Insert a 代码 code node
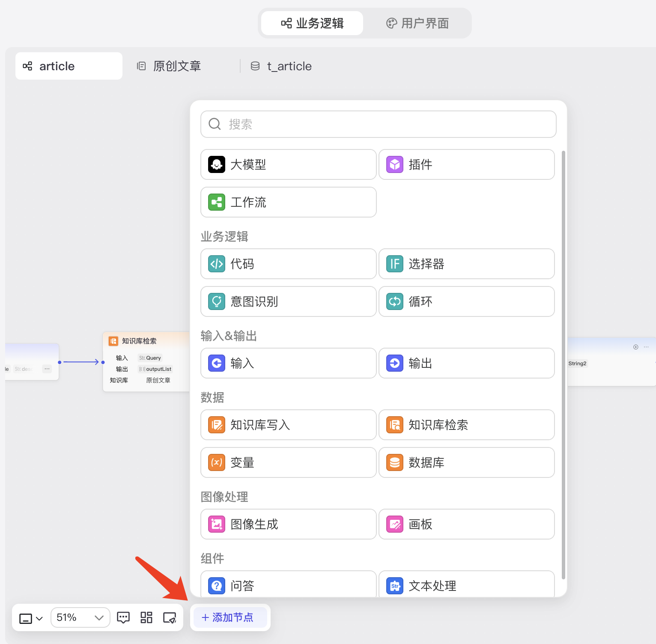This screenshot has height=644, width=656. point(288,264)
